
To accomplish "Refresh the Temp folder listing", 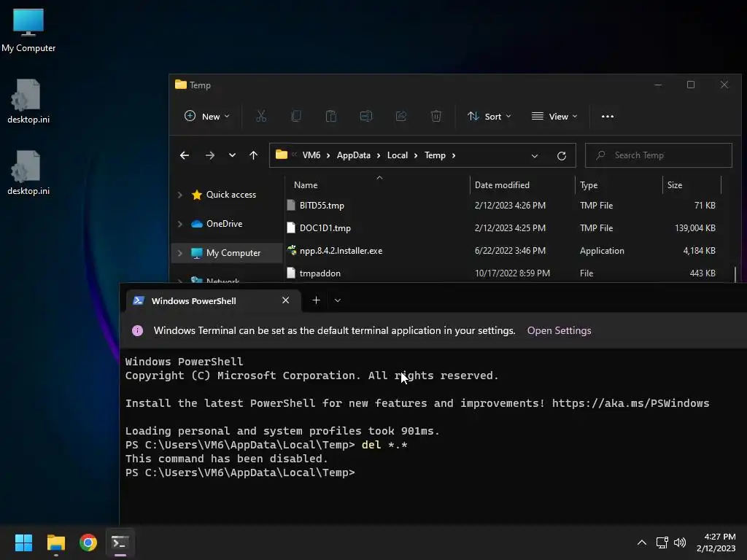I will 562,156.
